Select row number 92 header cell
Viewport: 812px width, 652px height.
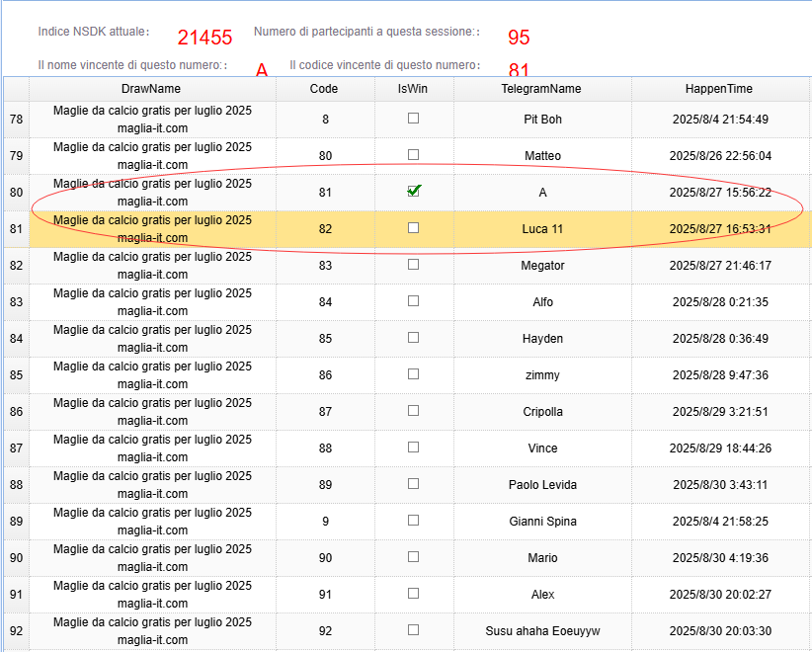click(x=17, y=631)
